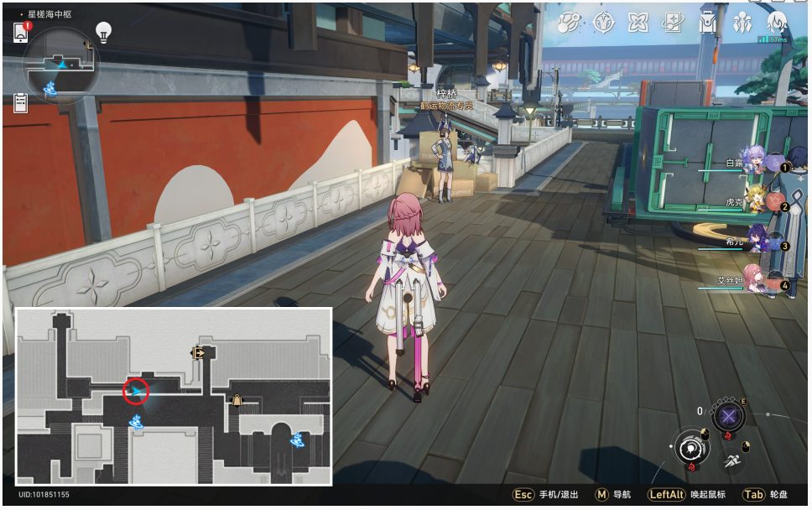Switch to 希儿 portrait in party
The height and width of the screenshot is (510, 812).
(x=758, y=238)
